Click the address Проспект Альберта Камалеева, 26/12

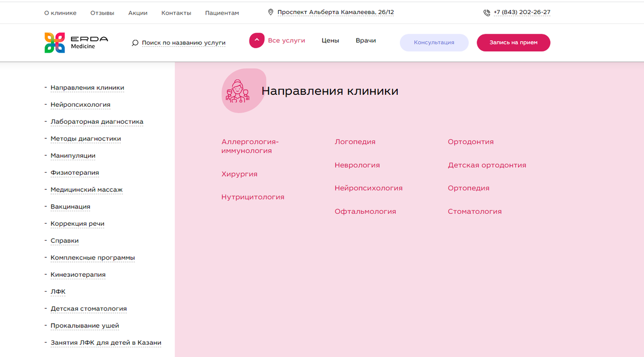pos(335,12)
